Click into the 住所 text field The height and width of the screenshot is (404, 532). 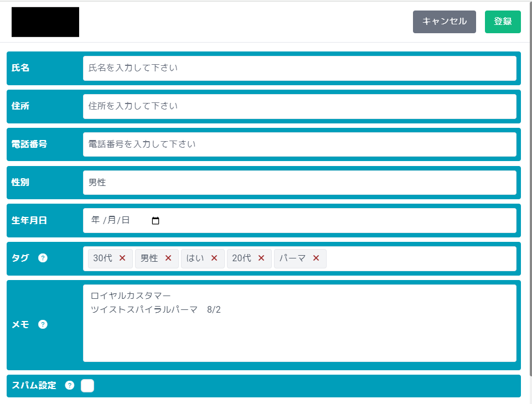coord(299,106)
